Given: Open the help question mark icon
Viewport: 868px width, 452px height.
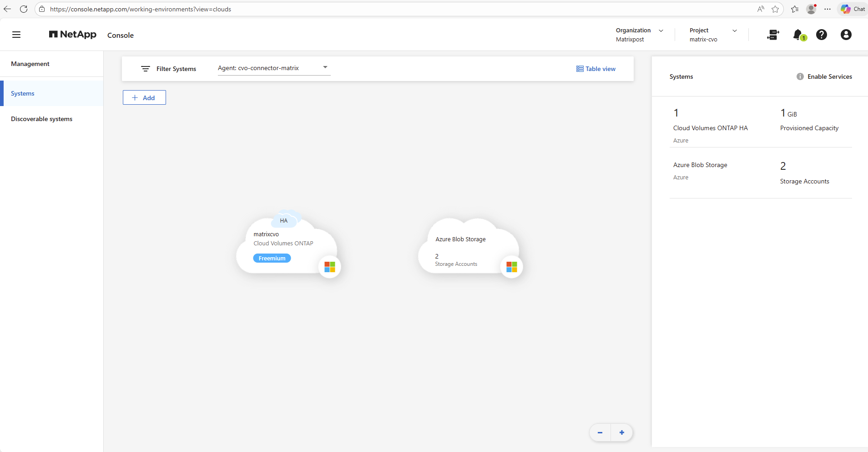Looking at the screenshot, I should point(821,35).
